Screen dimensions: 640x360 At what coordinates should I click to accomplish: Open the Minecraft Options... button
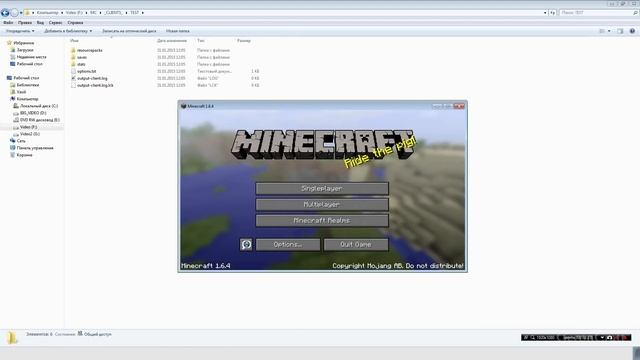click(x=288, y=244)
